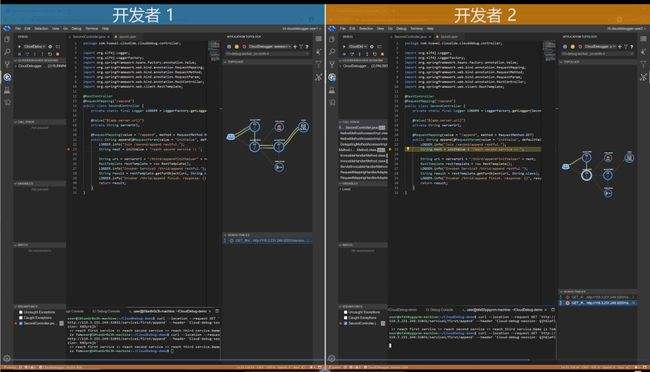Click the restart debug icon in 开发者 1

50,54
